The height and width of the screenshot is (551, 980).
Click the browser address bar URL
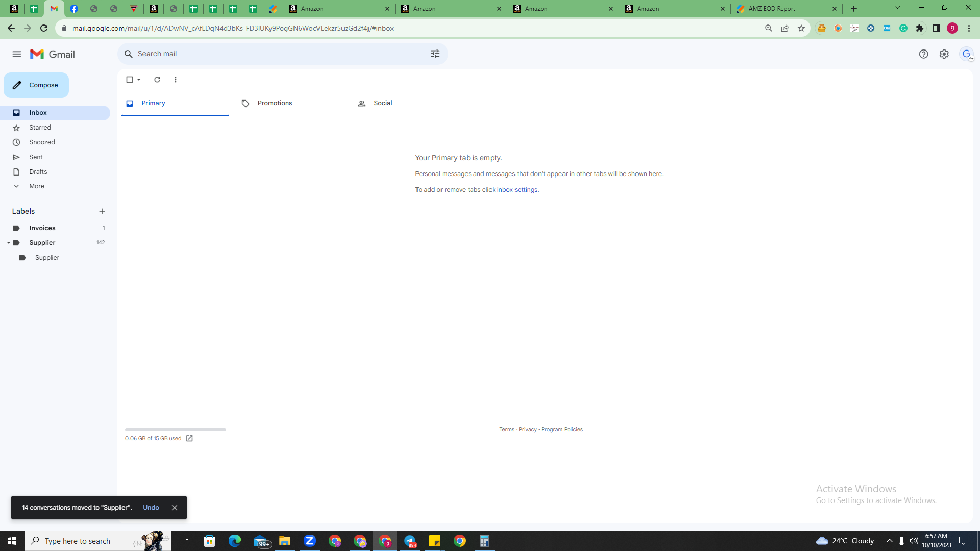(233, 28)
